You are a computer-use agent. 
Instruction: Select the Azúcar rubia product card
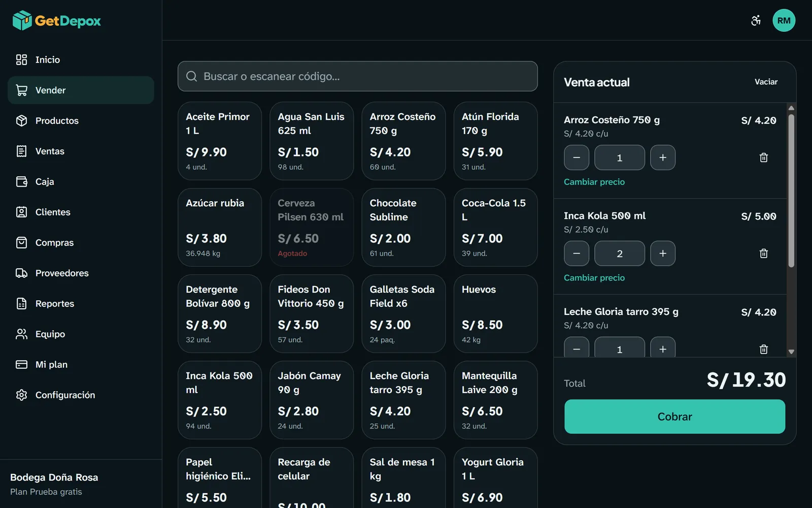220,228
